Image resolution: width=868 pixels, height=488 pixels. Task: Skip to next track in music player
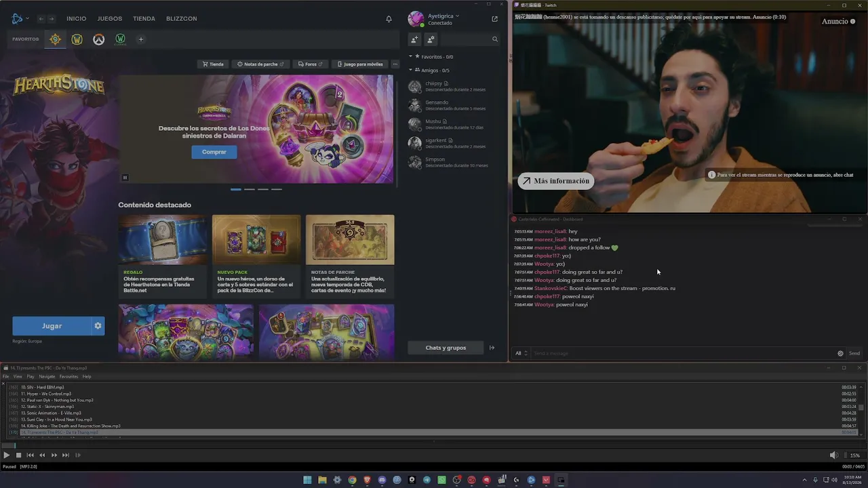point(66,455)
